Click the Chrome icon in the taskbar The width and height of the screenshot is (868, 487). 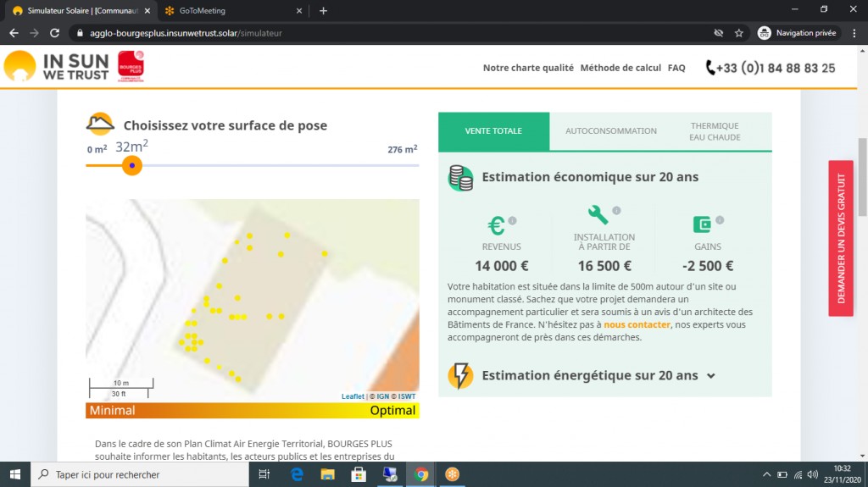pos(421,474)
